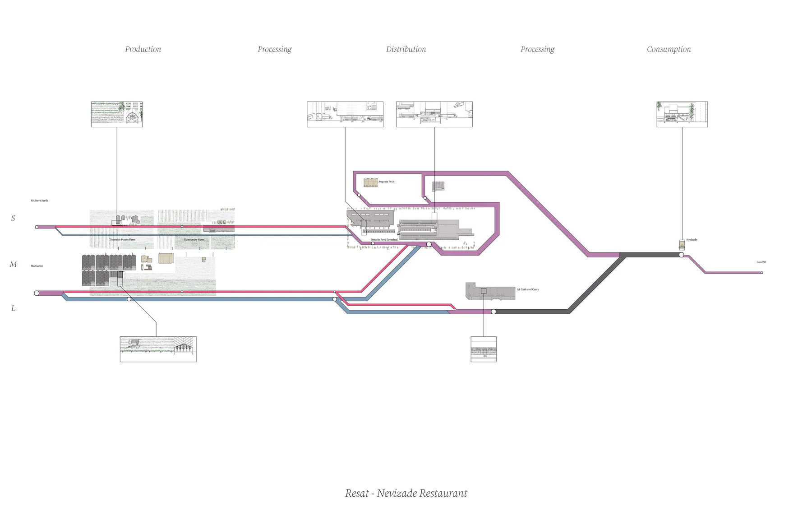Expand the Thomson Potato Farm detail callout drawing
The width and height of the screenshot is (812, 526).
(x=116, y=114)
